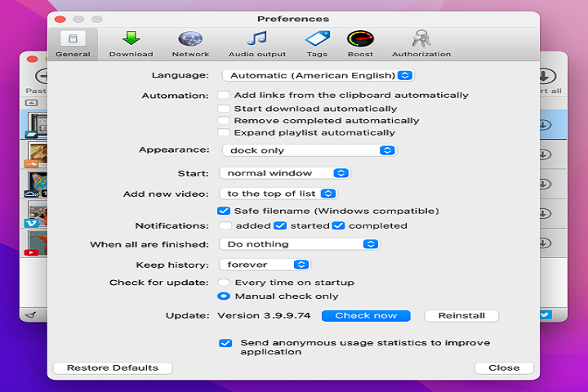Open the Authorization keys icon

[x=421, y=43]
